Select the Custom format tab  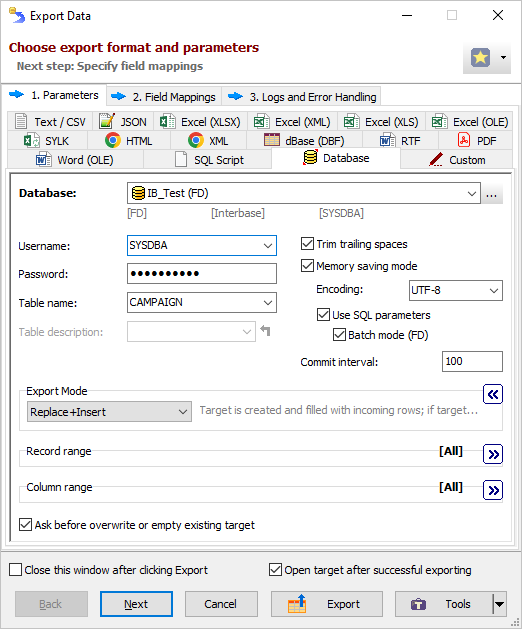(x=457, y=160)
